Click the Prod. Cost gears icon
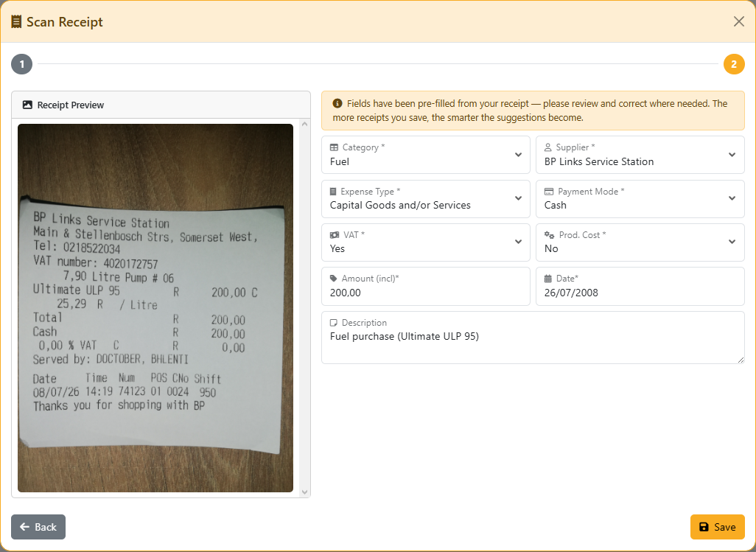 coord(549,235)
